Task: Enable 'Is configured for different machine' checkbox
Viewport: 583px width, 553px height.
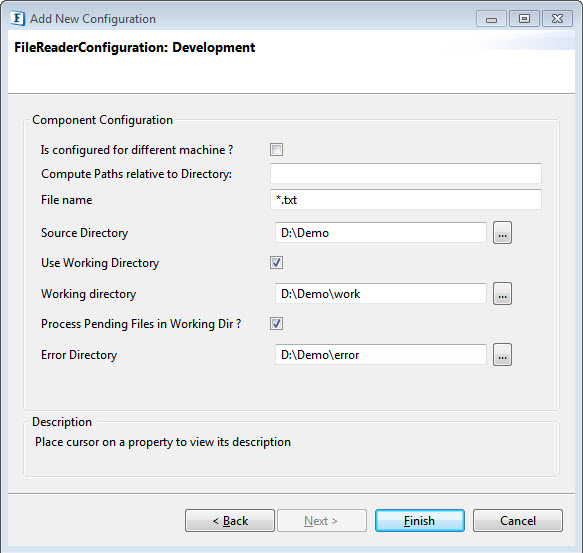Action: 276,149
